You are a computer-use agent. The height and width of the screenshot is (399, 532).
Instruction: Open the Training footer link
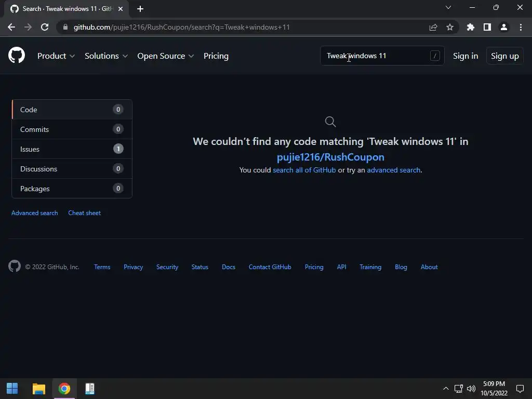click(x=370, y=267)
